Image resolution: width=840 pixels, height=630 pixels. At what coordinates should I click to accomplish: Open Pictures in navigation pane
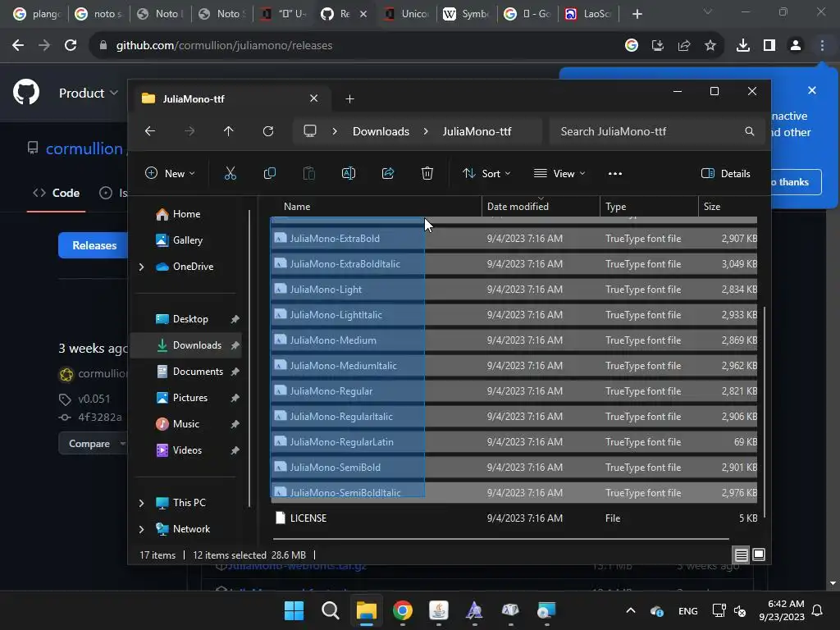pos(186,398)
